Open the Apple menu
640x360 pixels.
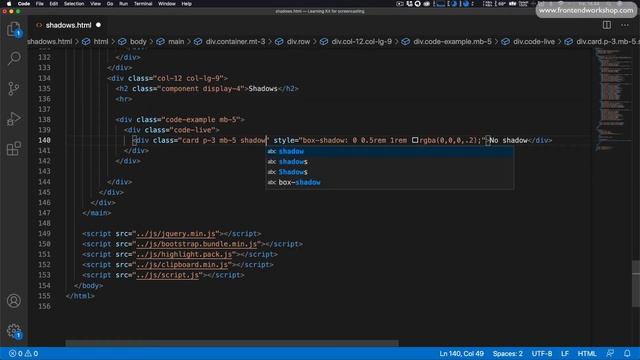point(9,4)
